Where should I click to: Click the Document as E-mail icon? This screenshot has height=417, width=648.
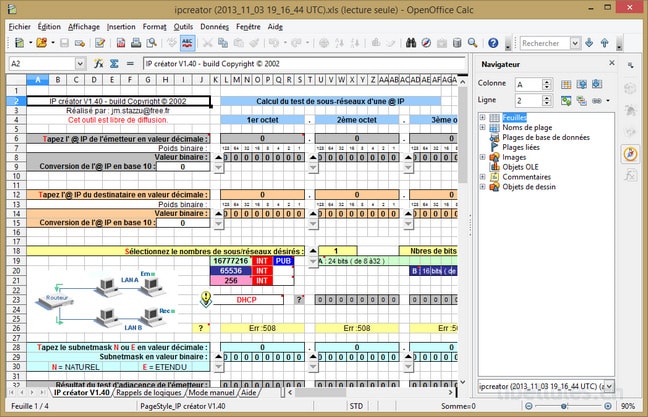coord(80,43)
